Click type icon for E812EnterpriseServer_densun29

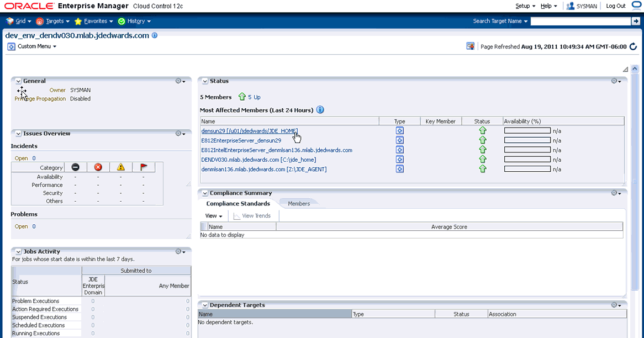tap(400, 140)
